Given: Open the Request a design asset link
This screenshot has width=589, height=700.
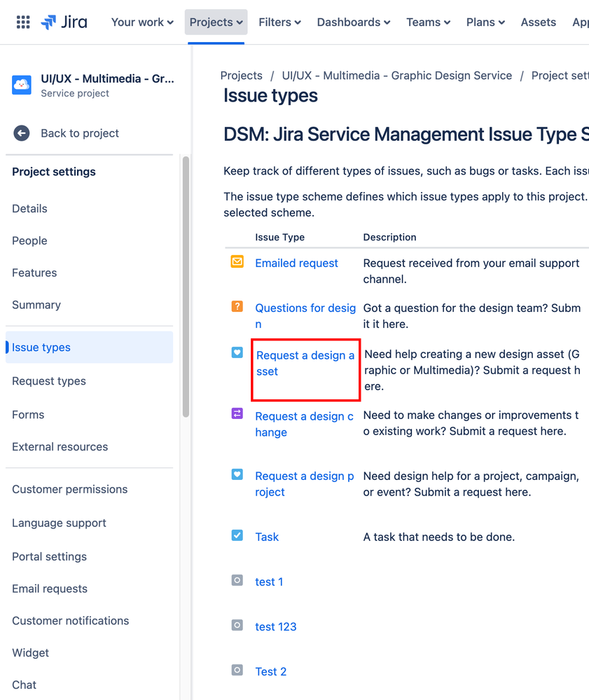Looking at the screenshot, I should (305, 363).
